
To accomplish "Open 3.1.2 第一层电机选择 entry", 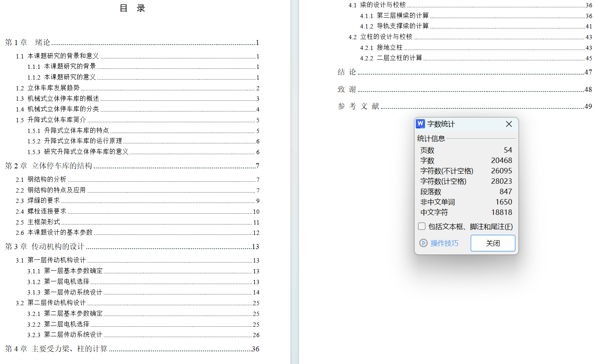I will (x=143, y=282).
